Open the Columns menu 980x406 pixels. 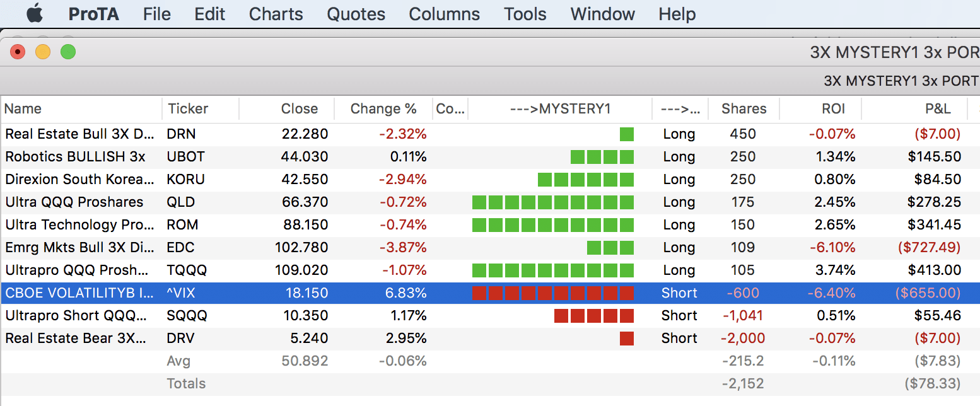coord(444,14)
